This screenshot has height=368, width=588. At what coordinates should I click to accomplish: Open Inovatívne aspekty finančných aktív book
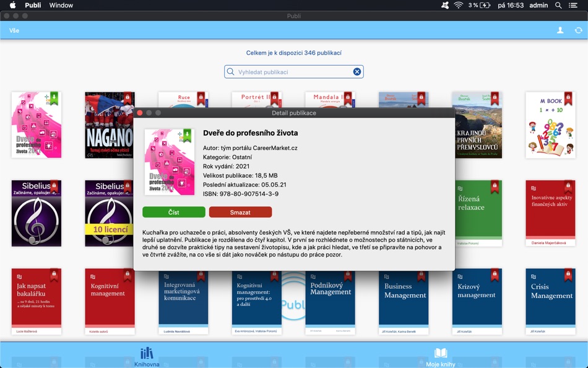click(550, 213)
